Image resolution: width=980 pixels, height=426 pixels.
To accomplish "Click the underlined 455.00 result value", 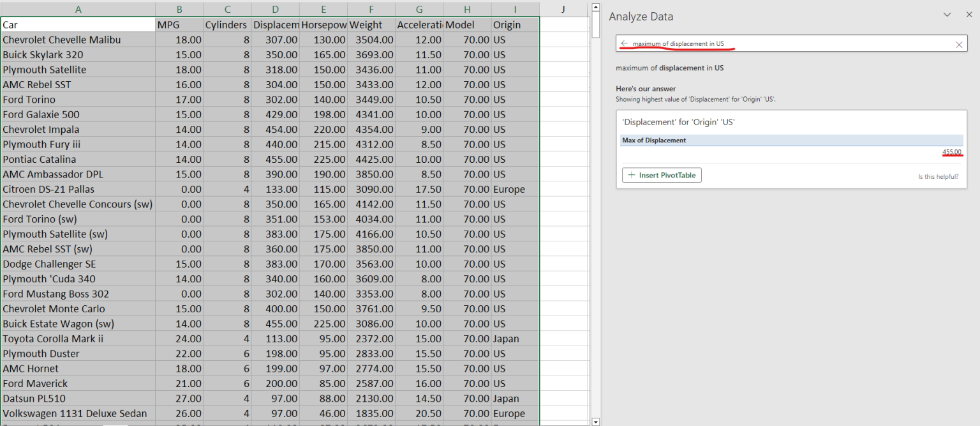I will pos(953,153).
